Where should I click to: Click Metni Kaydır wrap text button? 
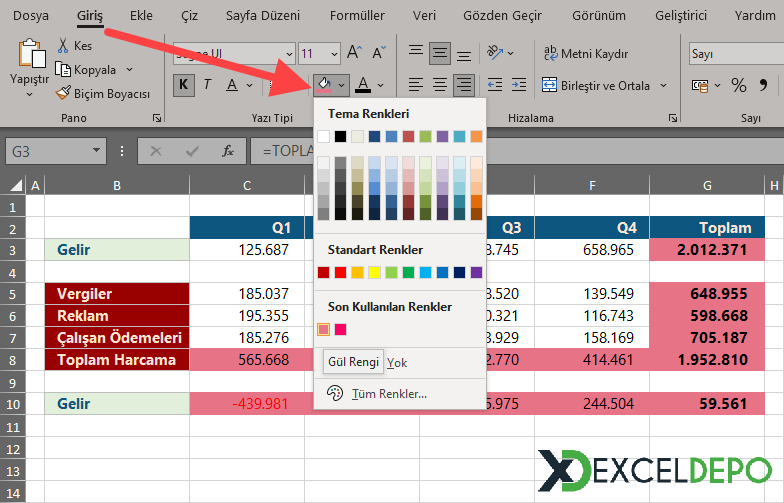[586, 54]
